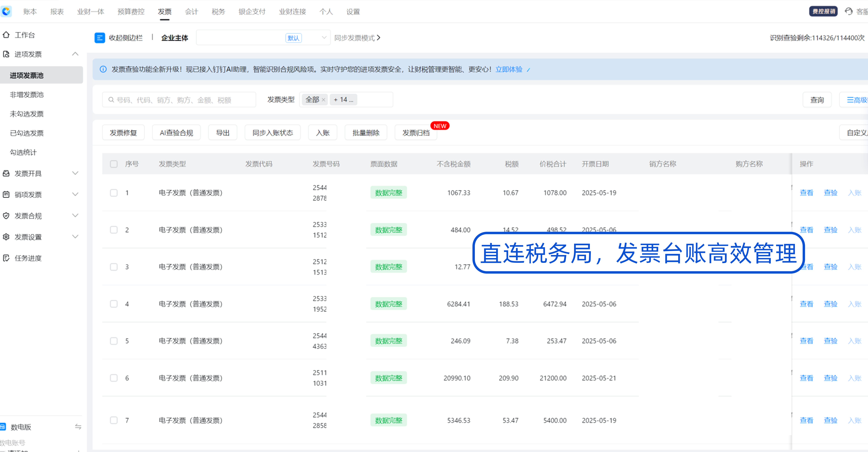
Task: Click the info icon in the banner
Action: click(x=103, y=69)
